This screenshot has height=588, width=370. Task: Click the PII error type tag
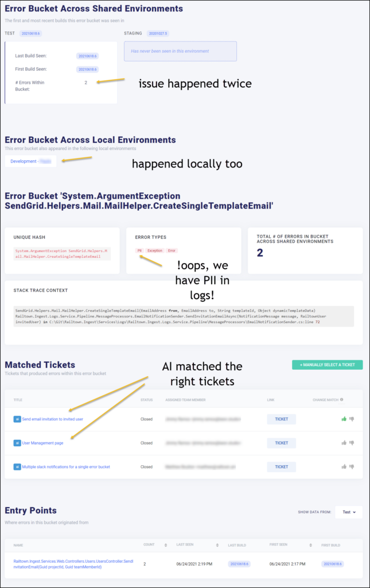click(x=139, y=250)
